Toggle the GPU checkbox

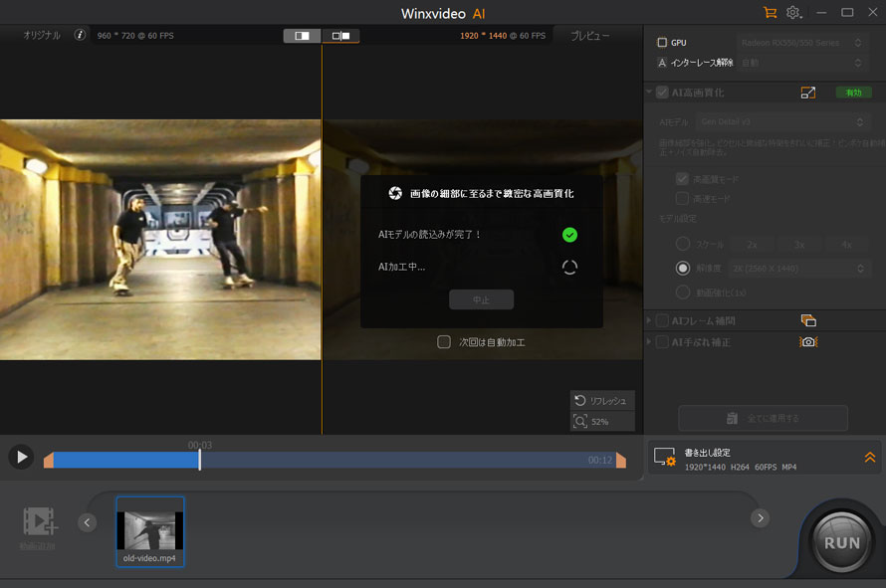[663, 43]
